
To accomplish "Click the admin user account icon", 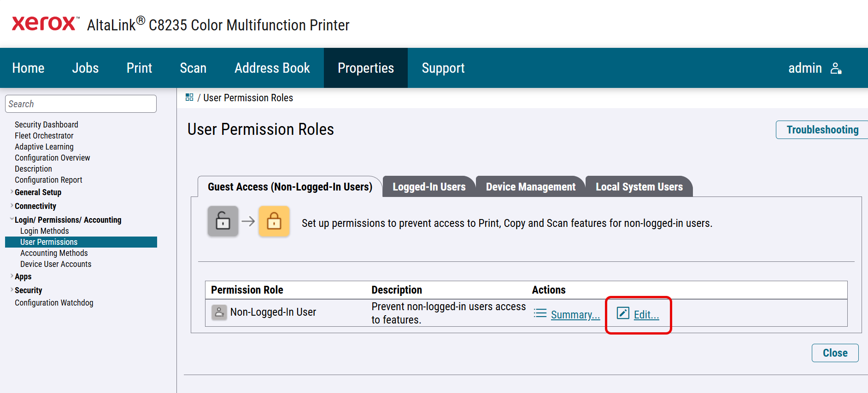I will click(836, 69).
